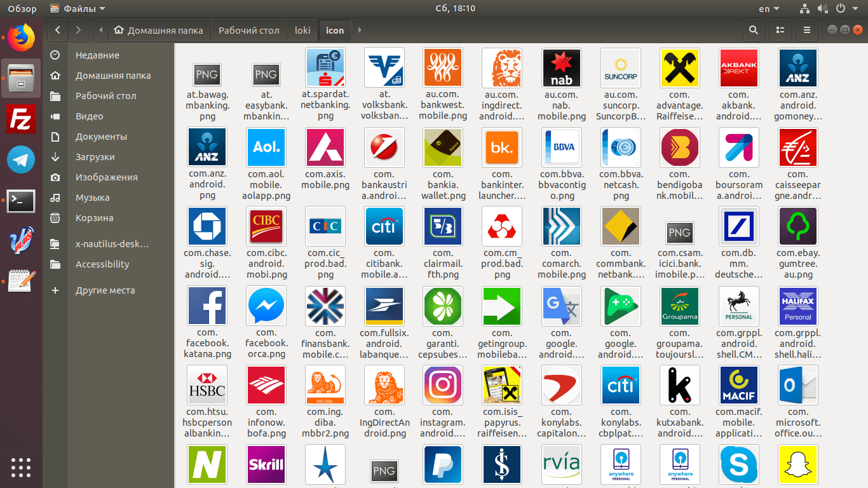Image resolution: width=868 pixels, height=488 pixels.
Task: Select the au.com.suncorp Suncorp icon file
Action: (620, 68)
